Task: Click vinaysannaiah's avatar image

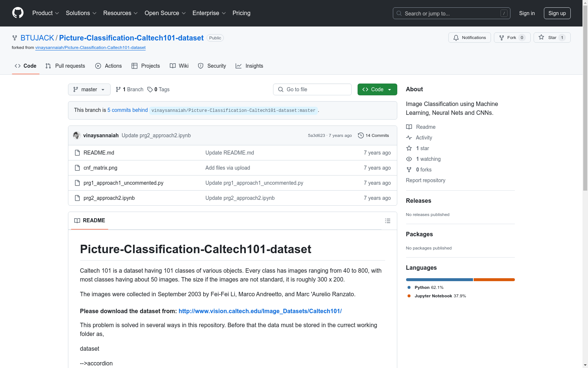Action: (77, 135)
